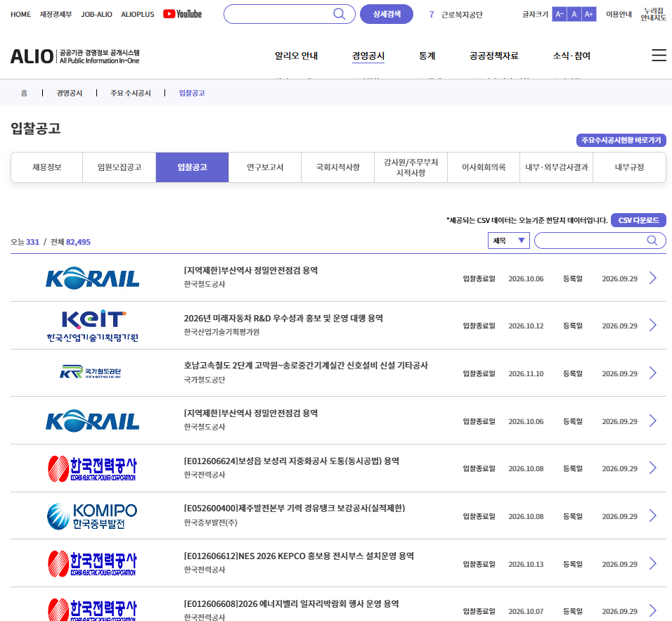
Task: Open [E012606608]2026 에너지밸리 일자리박람회 notice
Action: [x=292, y=604]
